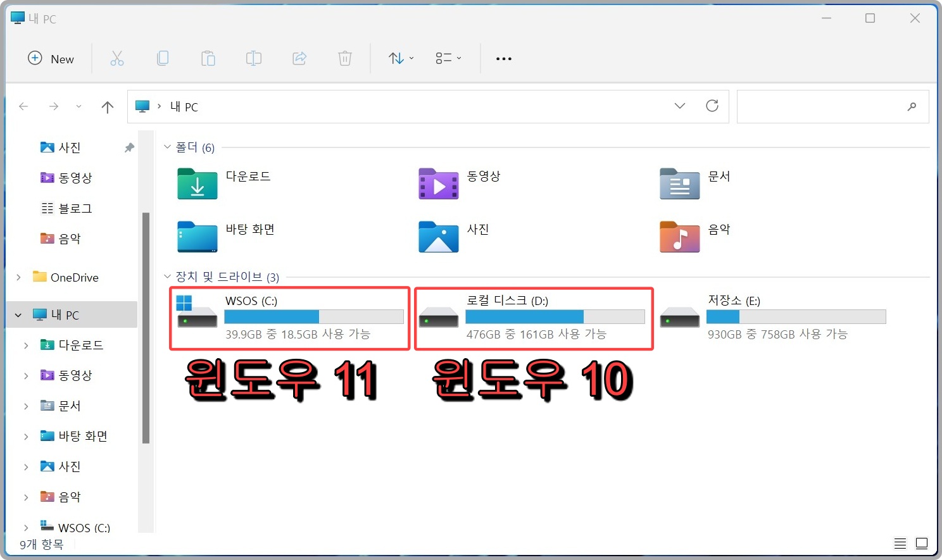Select the Cut icon in the toolbar
This screenshot has height=560, width=942.
point(117,58)
